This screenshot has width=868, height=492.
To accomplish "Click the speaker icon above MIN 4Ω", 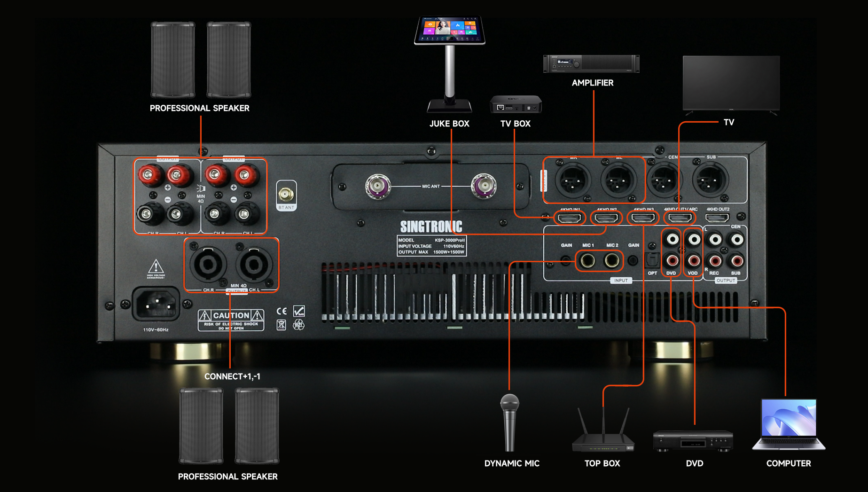I will (201, 188).
